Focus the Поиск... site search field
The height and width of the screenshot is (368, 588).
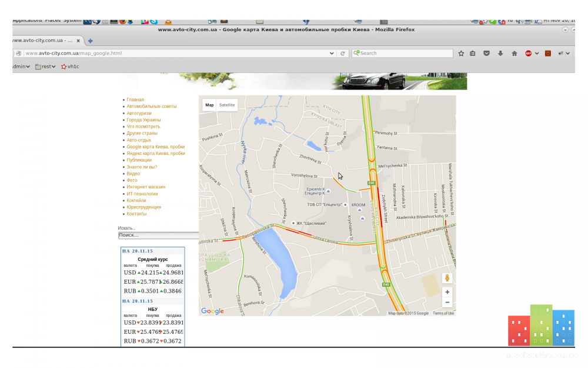coord(158,235)
